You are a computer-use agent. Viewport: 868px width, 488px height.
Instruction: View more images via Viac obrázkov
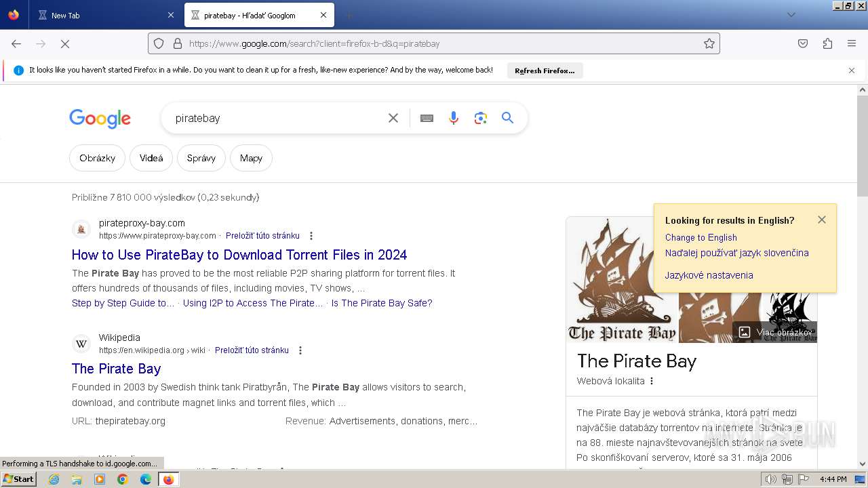click(x=775, y=332)
